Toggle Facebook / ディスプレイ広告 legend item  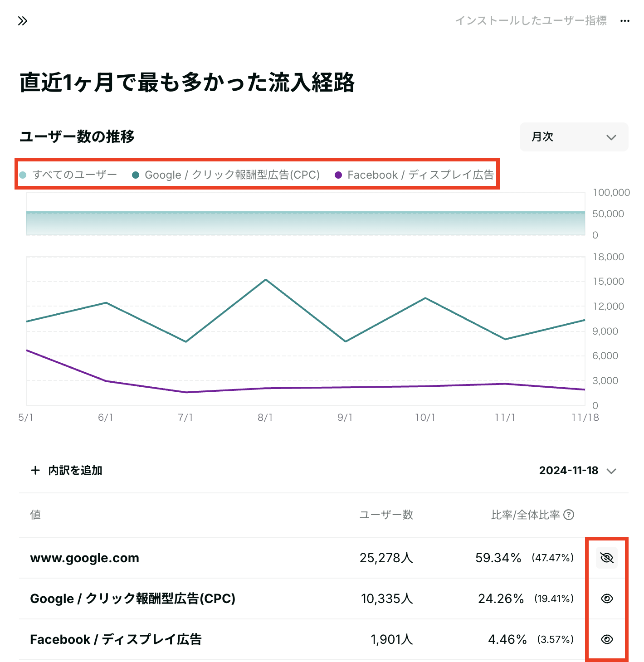pos(414,175)
